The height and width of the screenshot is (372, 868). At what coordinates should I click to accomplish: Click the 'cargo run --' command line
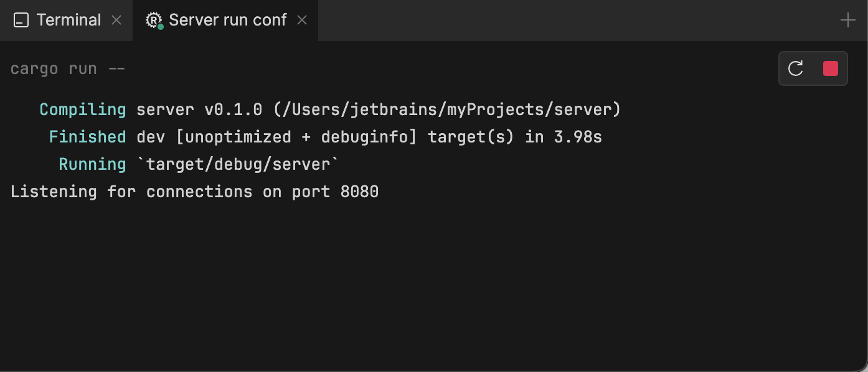click(x=68, y=69)
